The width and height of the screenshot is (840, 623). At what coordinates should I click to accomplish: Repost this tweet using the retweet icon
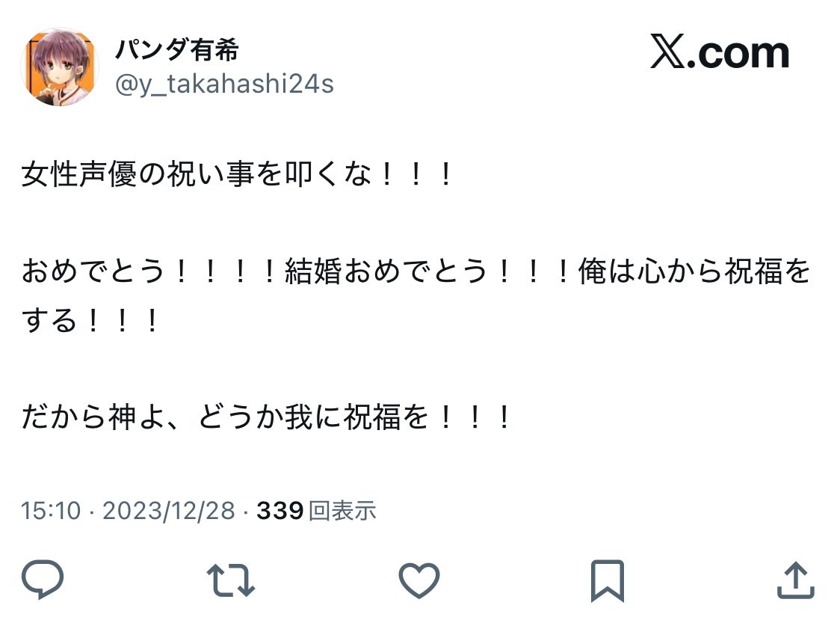point(231,580)
